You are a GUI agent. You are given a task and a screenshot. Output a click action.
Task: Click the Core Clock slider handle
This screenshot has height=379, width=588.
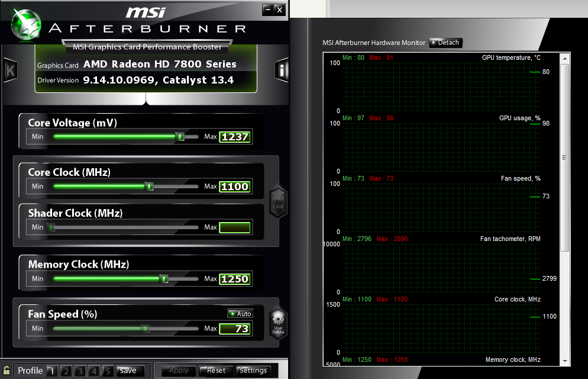pyautogui.click(x=149, y=186)
